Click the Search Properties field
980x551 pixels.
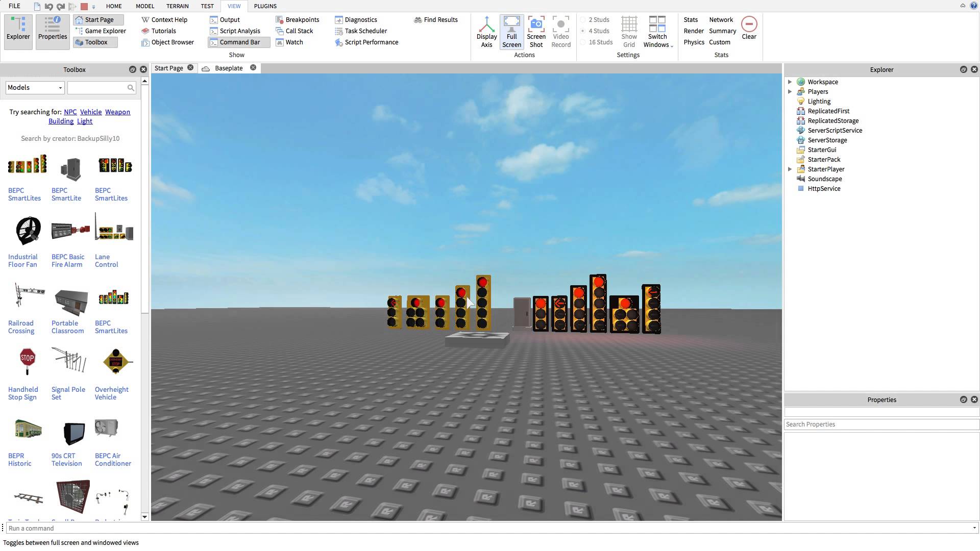click(881, 424)
